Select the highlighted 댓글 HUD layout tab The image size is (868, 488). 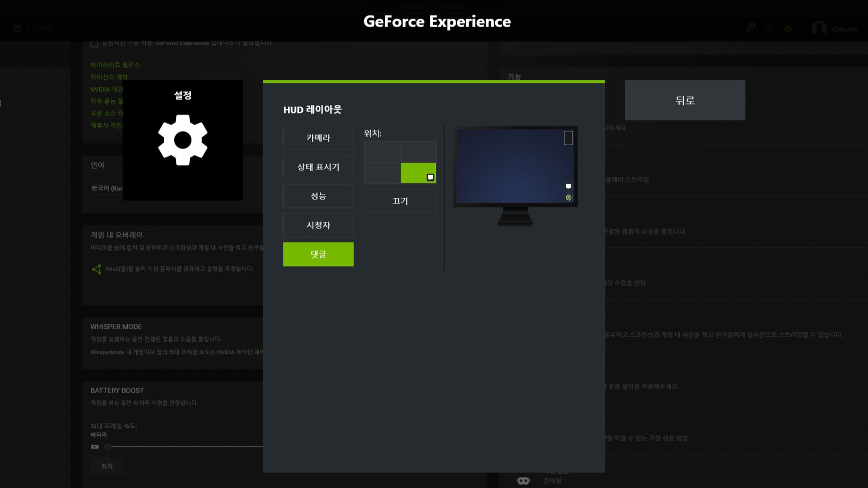pyautogui.click(x=318, y=254)
